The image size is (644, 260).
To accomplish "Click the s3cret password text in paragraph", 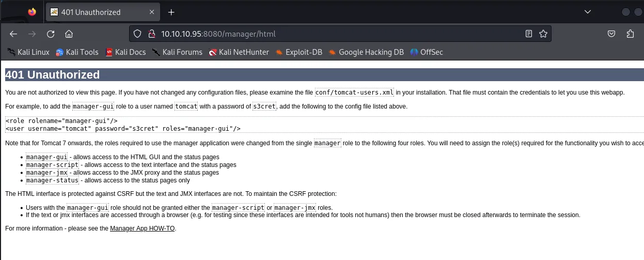I will [x=264, y=106].
